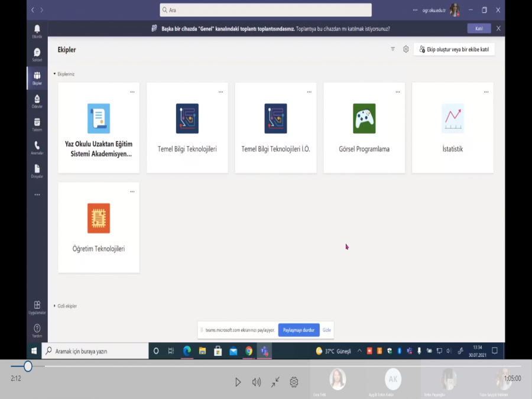Open the Görsel Programlama team icon
The image size is (532, 399).
point(364,118)
